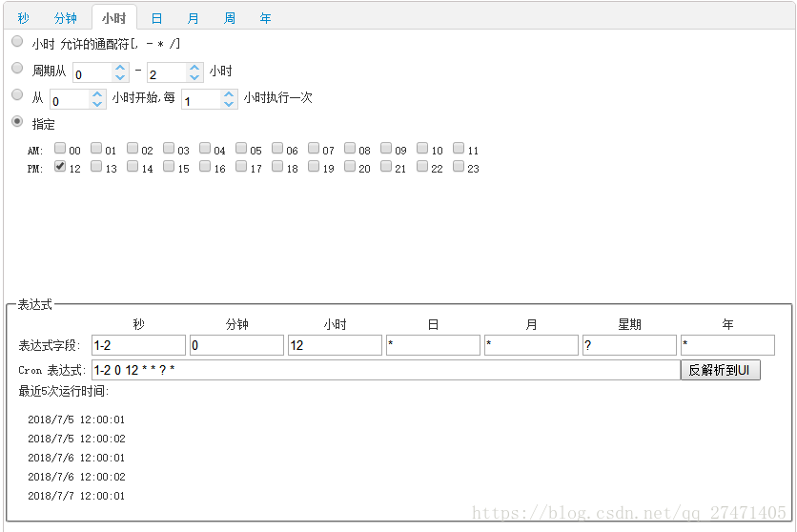
Task: Tick the hour 14 checkbox
Action: (133, 166)
